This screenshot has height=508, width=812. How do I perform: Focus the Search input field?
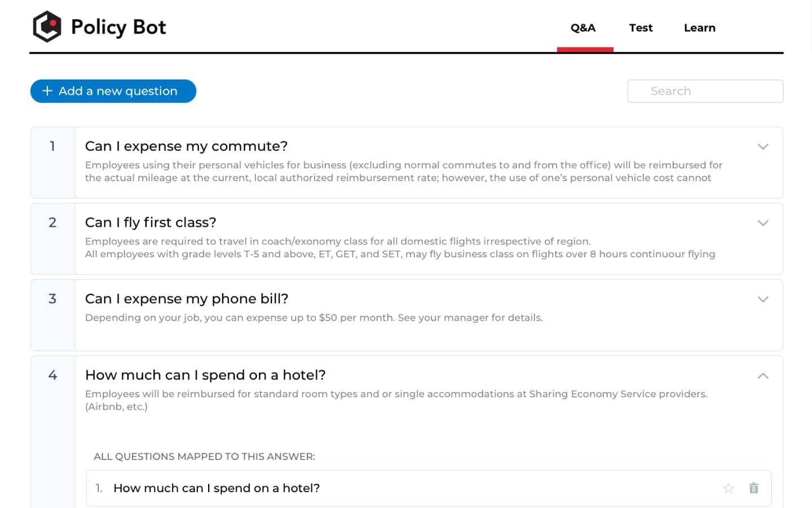point(705,91)
